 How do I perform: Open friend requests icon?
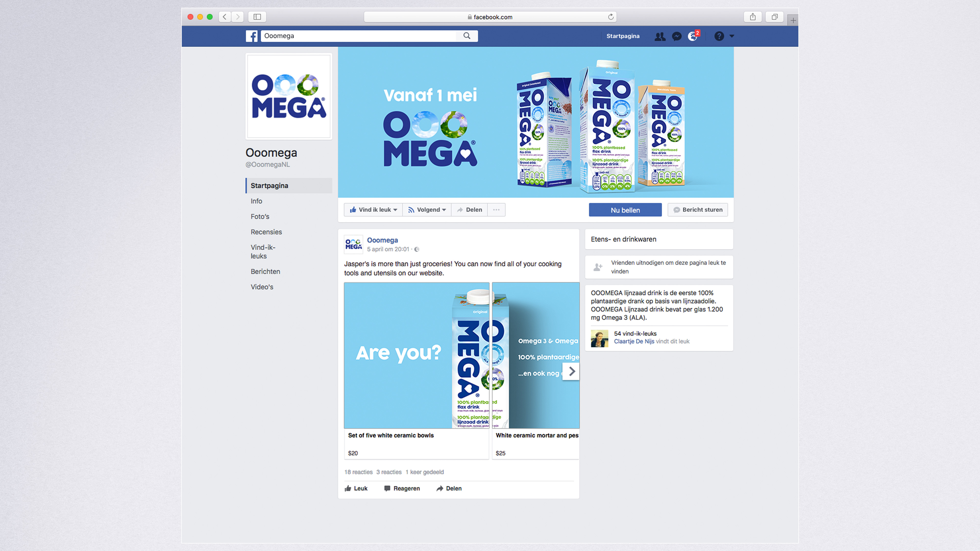660,36
